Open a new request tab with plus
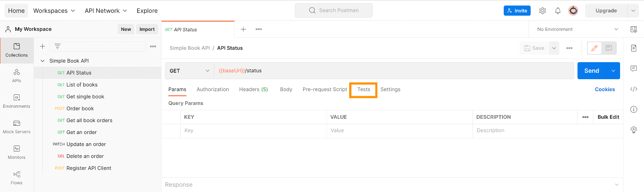 pos(243,29)
